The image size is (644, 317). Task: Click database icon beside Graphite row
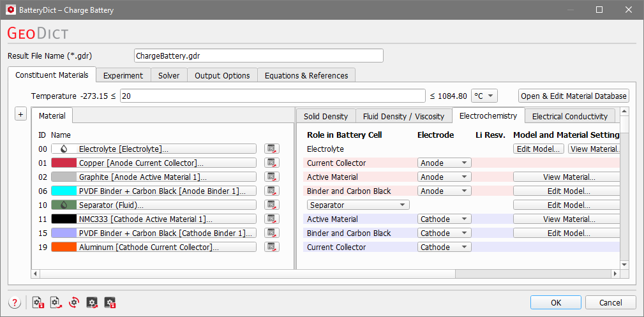click(272, 177)
